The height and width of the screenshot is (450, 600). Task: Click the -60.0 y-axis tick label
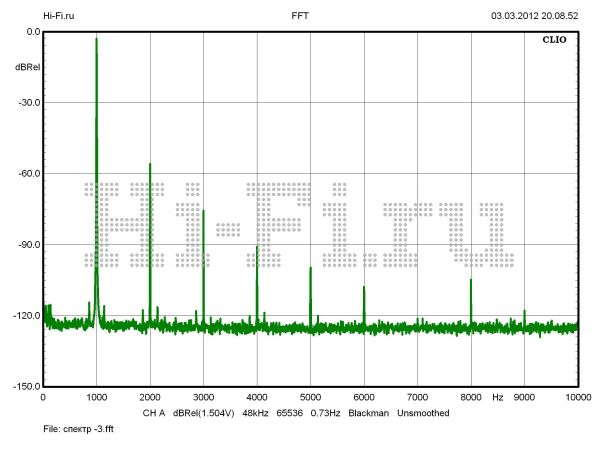point(27,173)
